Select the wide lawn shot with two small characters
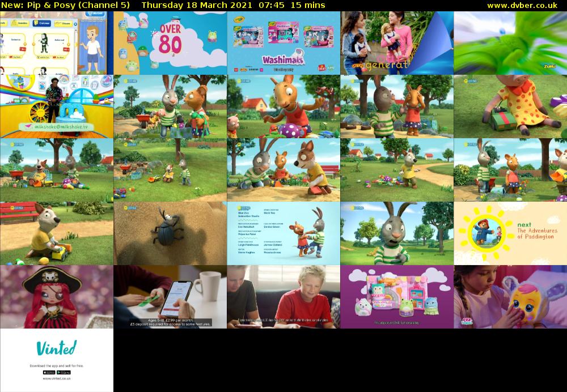Image resolution: width=567 pixels, height=392 pixels. (x=170, y=170)
